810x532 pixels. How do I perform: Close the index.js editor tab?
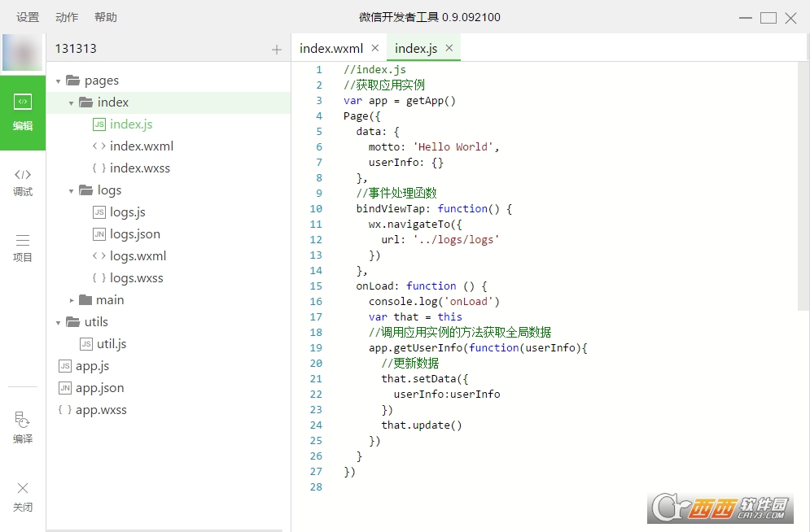point(449,48)
